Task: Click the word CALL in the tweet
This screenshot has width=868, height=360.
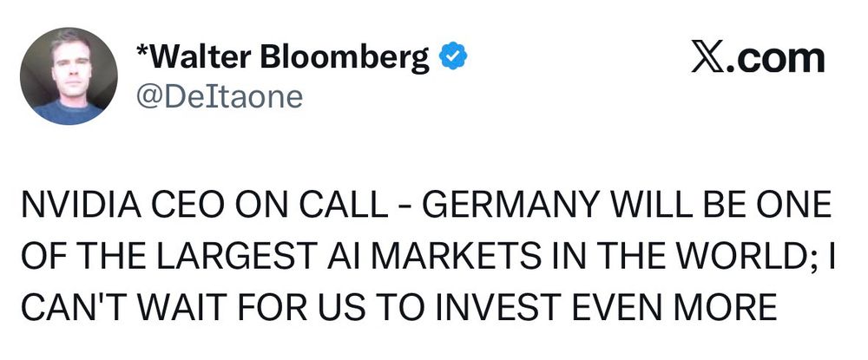Action: click(343, 205)
